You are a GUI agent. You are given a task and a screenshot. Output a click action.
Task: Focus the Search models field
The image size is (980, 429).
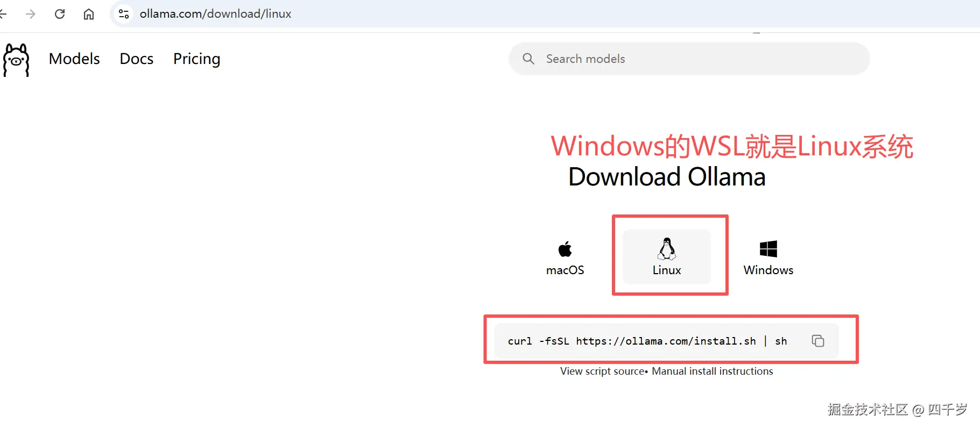689,59
